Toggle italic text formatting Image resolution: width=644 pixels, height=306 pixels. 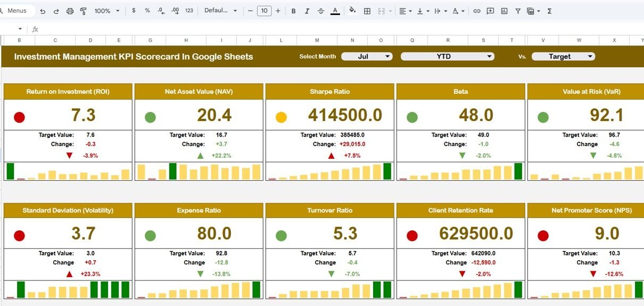pos(307,11)
